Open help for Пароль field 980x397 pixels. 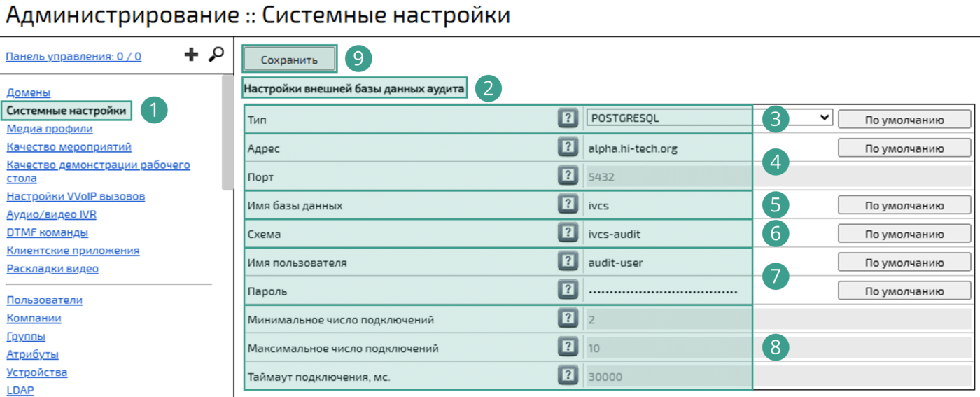568,290
